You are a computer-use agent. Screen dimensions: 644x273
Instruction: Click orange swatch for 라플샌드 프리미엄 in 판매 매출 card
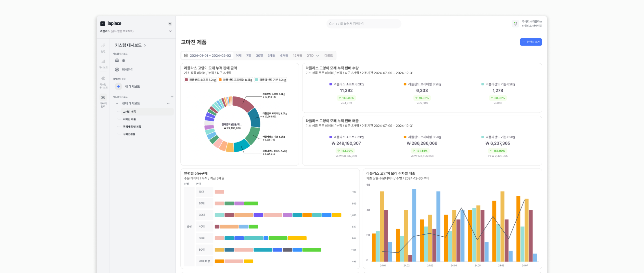pyautogui.click(x=405, y=137)
